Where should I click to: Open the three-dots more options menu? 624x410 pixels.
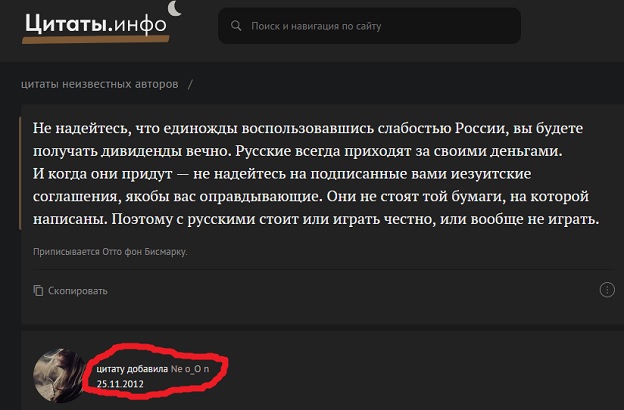tap(607, 290)
